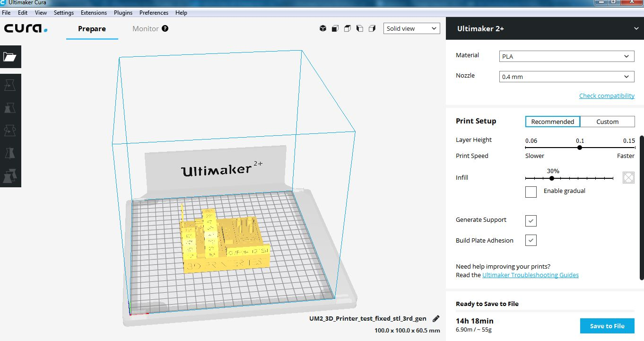The width and height of the screenshot is (644, 341).
Task: Click the Open File folder icon
Action: point(10,57)
